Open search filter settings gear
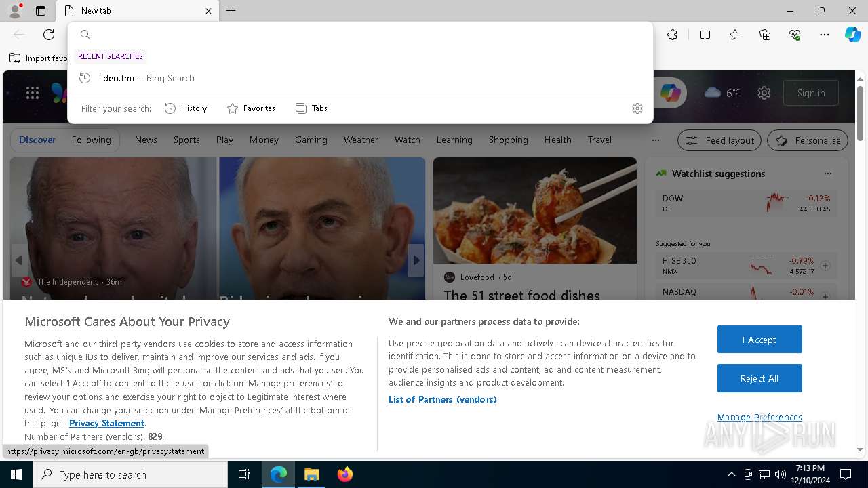The image size is (868, 488). [x=637, y=108]
